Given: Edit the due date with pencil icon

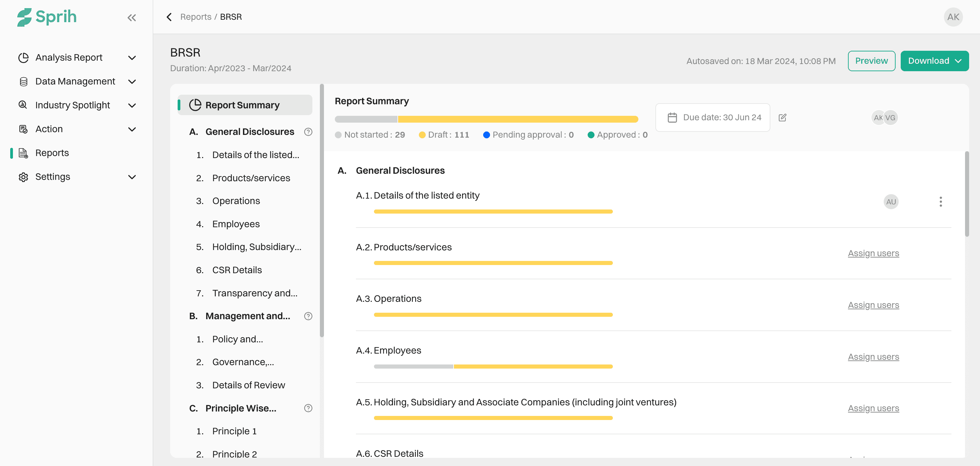Looking at the screenshot, I should click(783, 118).
